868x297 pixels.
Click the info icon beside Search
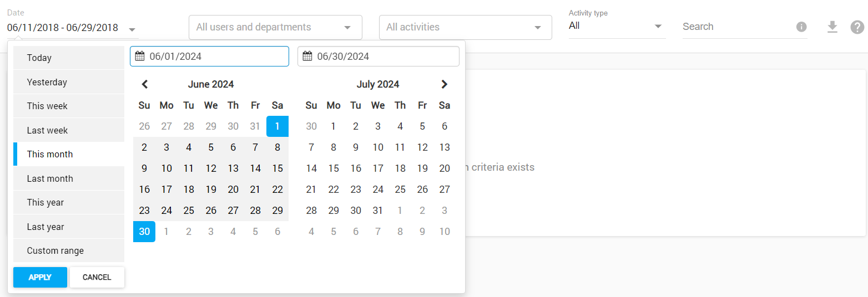click(801, 27)
